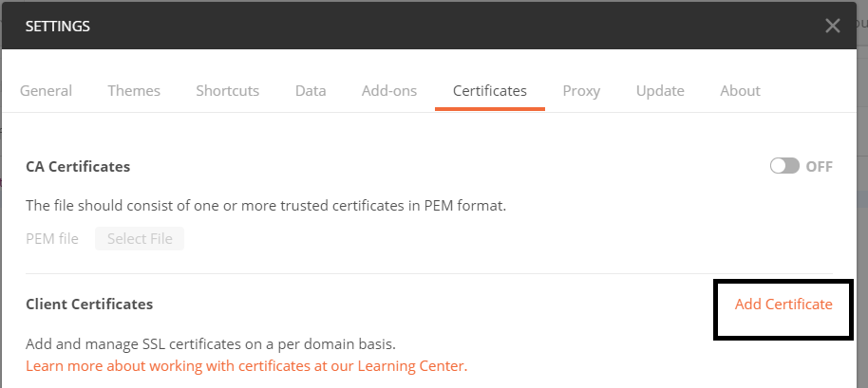This screenshot has height=388, width=868.
Task: Click the PEM format description text
Action: 266,205
